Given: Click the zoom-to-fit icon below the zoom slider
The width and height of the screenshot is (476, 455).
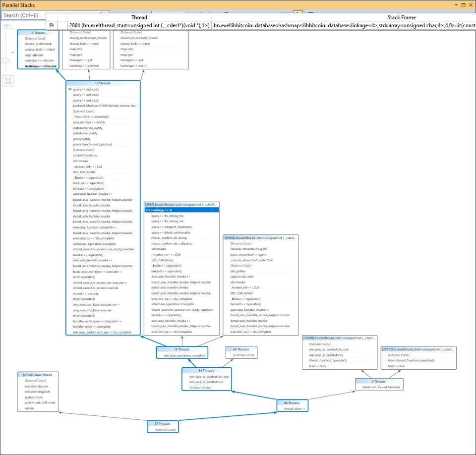Looking at the screenshot, I should [x=8, y=81].
